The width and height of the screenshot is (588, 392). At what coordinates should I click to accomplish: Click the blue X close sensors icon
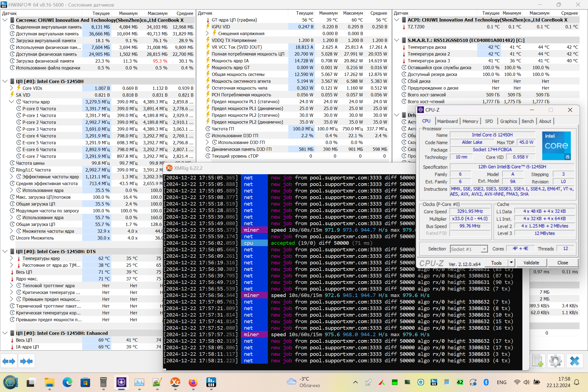pos(574,362)
